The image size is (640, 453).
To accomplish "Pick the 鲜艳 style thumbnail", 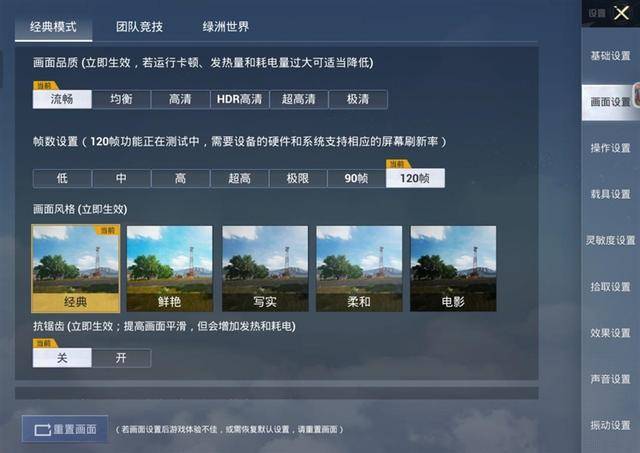I will (170, 269).
